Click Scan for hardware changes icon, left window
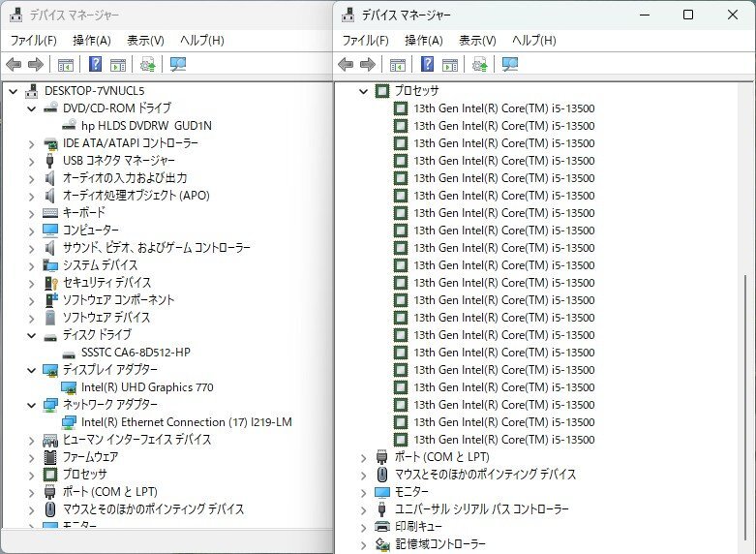This screenshot has width=756, height=554. pos(178,64)
